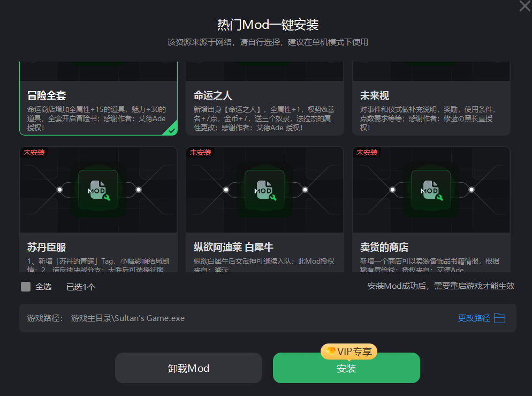Click the VIP专享 diamond badge
Screen dimensions: 532x396
click(349, 352)
